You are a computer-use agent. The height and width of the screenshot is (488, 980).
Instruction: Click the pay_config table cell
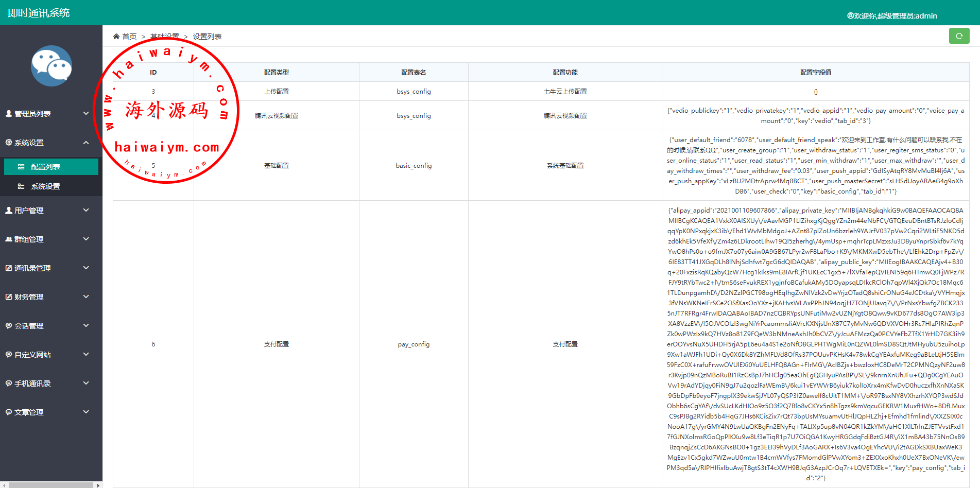414,344
